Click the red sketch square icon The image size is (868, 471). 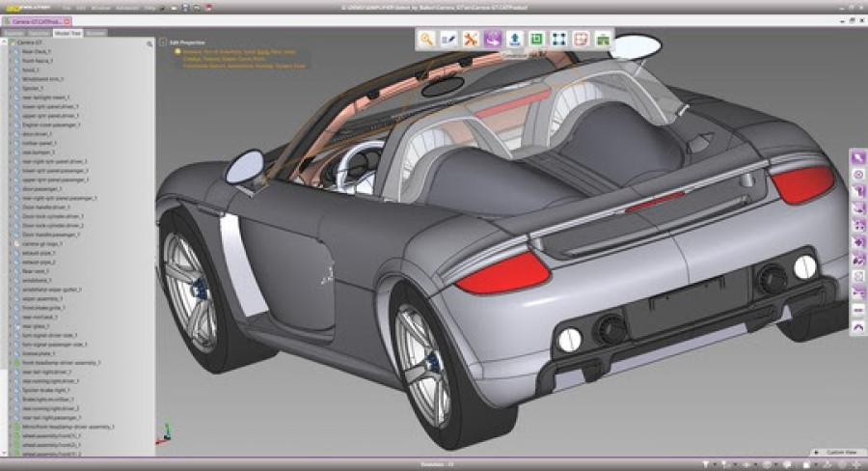tap(581, 40)
